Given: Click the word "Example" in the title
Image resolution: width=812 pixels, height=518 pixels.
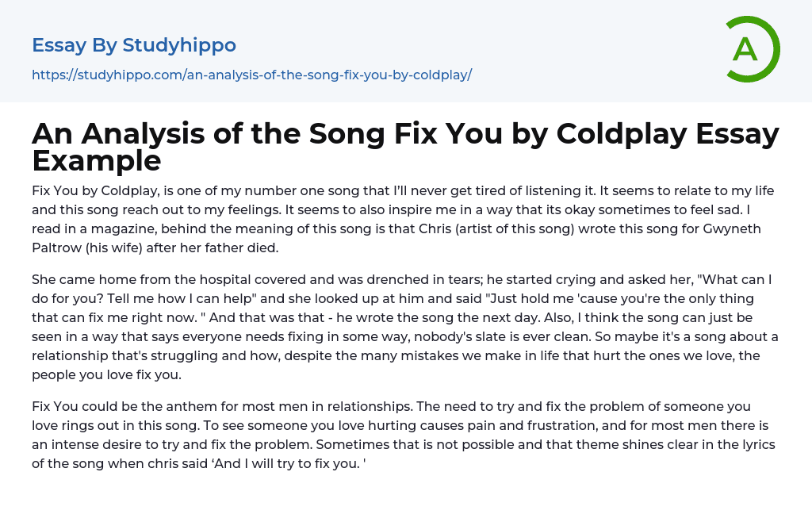Looking at the screenshot, I should pyautogui.click(x=97, y=160).
